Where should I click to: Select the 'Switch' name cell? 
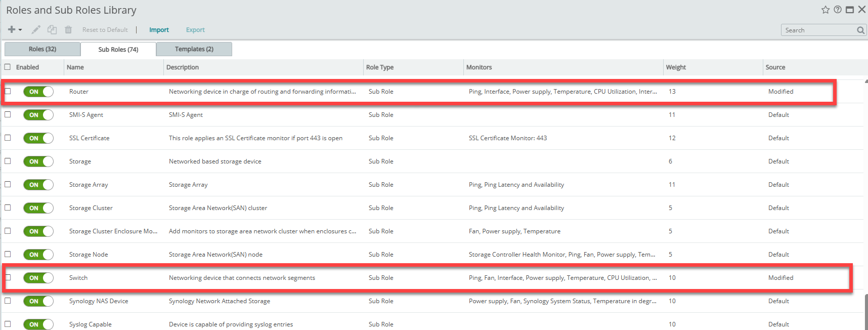pos(78,278)
